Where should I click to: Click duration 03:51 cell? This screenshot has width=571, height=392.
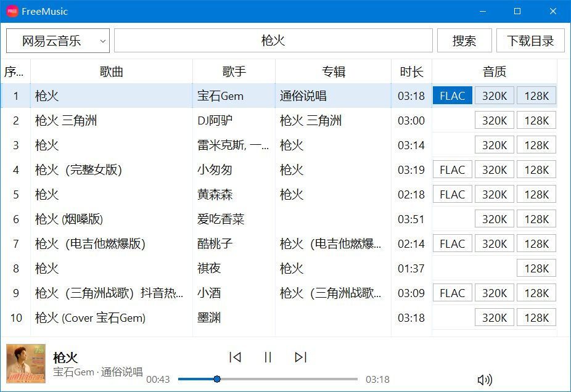point(411,219)
